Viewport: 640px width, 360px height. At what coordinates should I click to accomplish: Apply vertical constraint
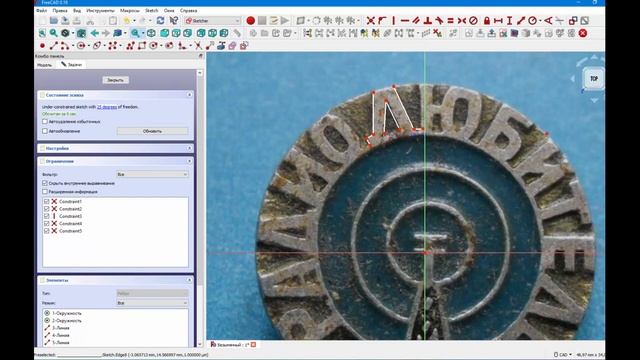(393, 20)
